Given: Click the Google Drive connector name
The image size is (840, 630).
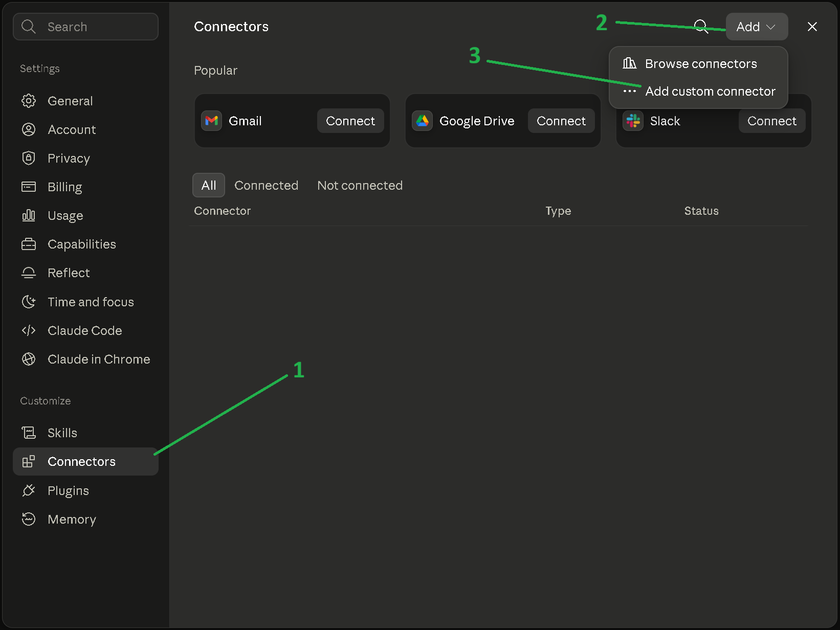Looking at the screenshot, I should coord(477,121).
